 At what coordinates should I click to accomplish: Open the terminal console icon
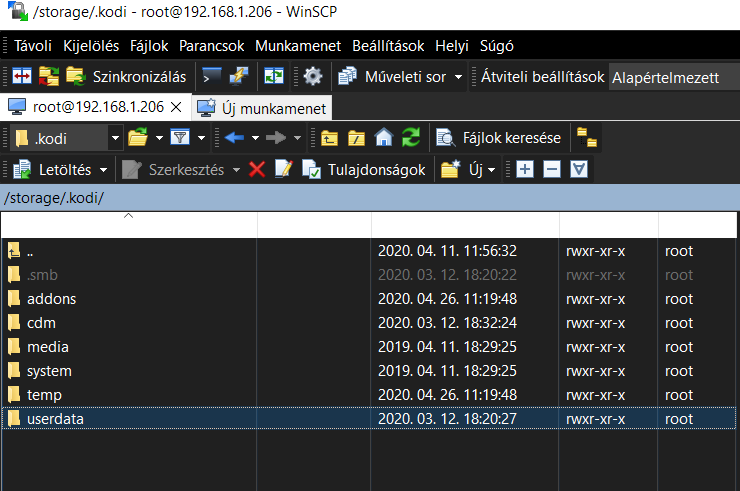point(211,76)
